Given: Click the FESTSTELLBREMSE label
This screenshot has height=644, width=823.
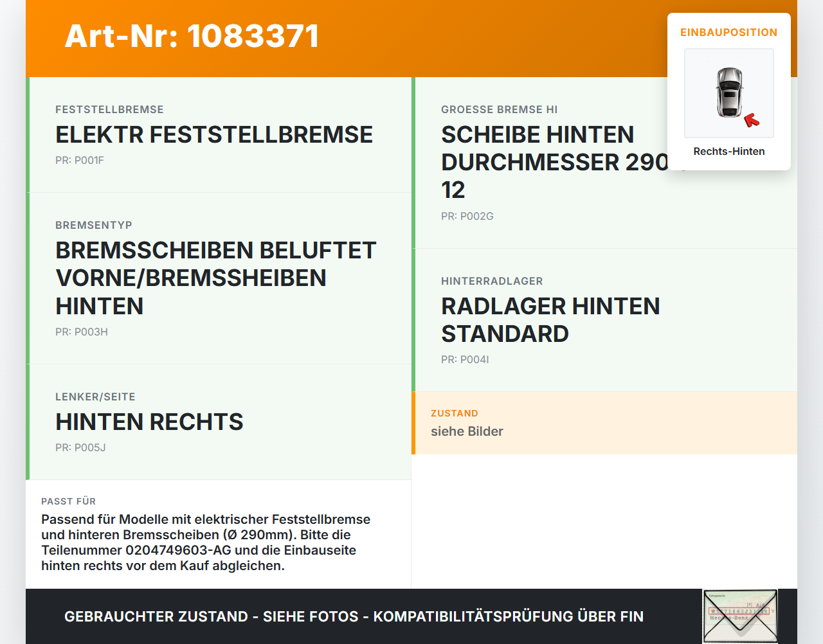Looking at the screenshot, I should click(109, 109).
